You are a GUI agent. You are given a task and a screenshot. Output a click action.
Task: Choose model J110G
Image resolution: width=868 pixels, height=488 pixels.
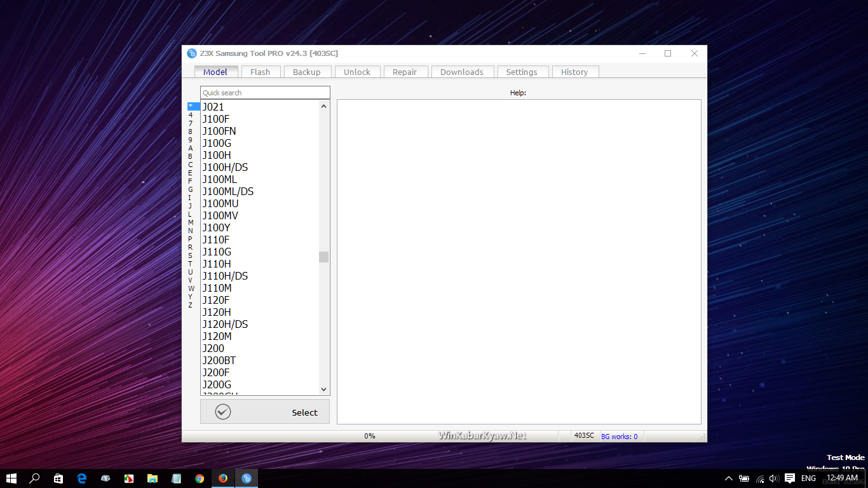click(x=217, y=252)
